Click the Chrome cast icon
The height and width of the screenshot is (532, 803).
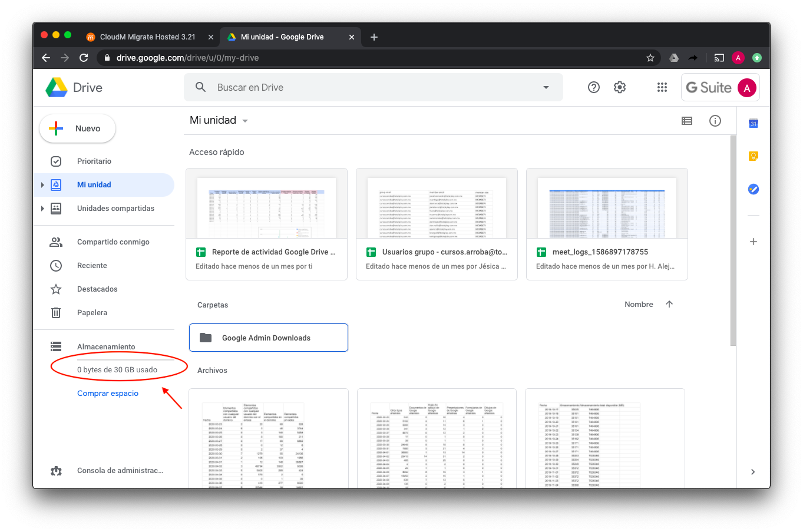coord(719,58)
